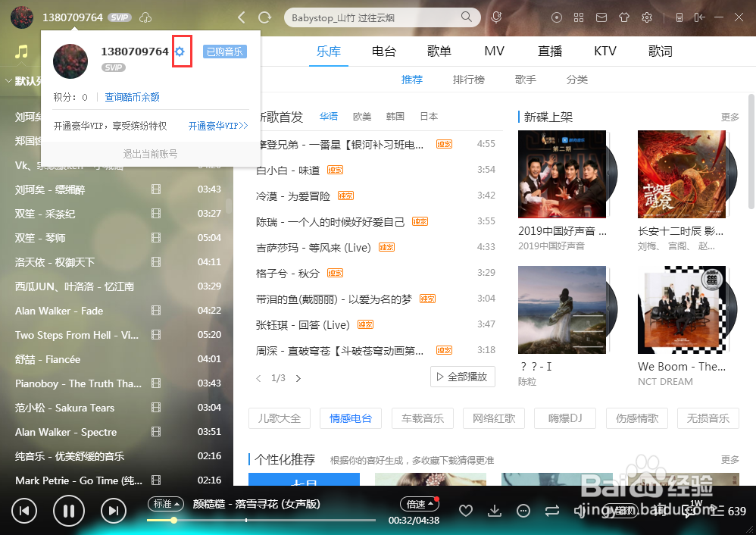Click the music note sidebar tab icon

tap(20, 51)
